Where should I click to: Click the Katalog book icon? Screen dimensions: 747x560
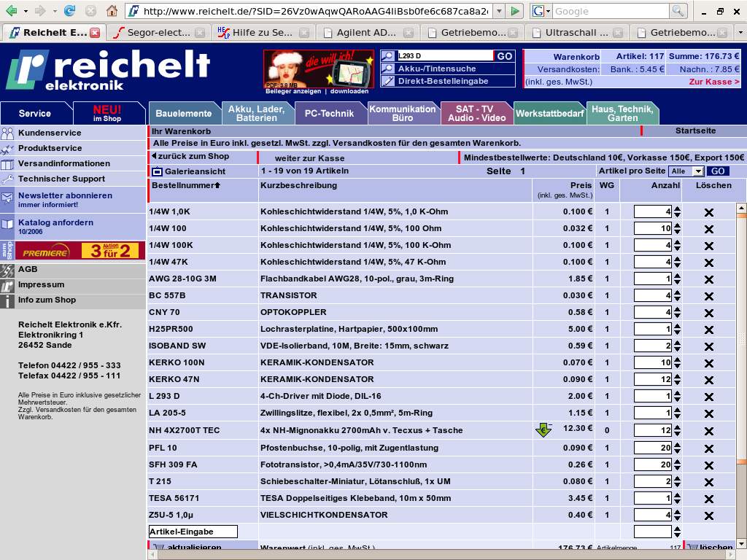pyautogui.click(x=7, y=225)
